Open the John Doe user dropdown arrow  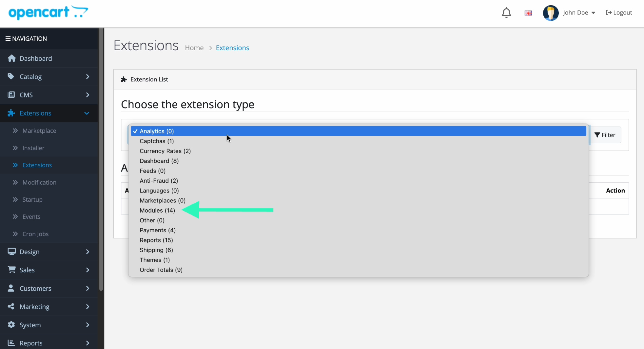593,13
